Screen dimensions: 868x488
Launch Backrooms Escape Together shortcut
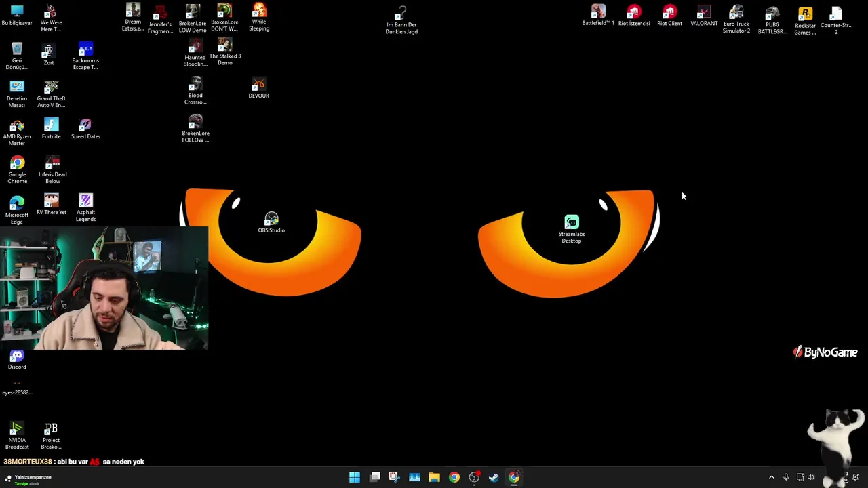pos(85,56)
